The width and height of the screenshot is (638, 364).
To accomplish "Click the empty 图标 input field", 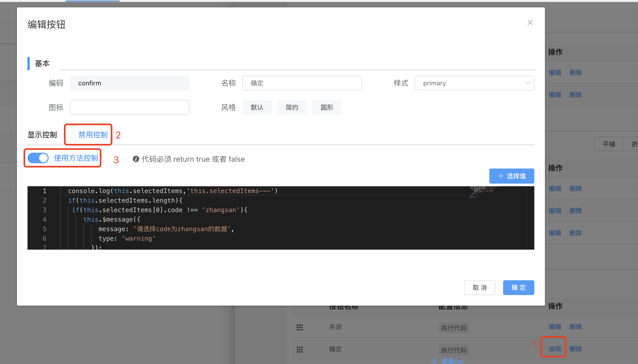I will 129,107.
